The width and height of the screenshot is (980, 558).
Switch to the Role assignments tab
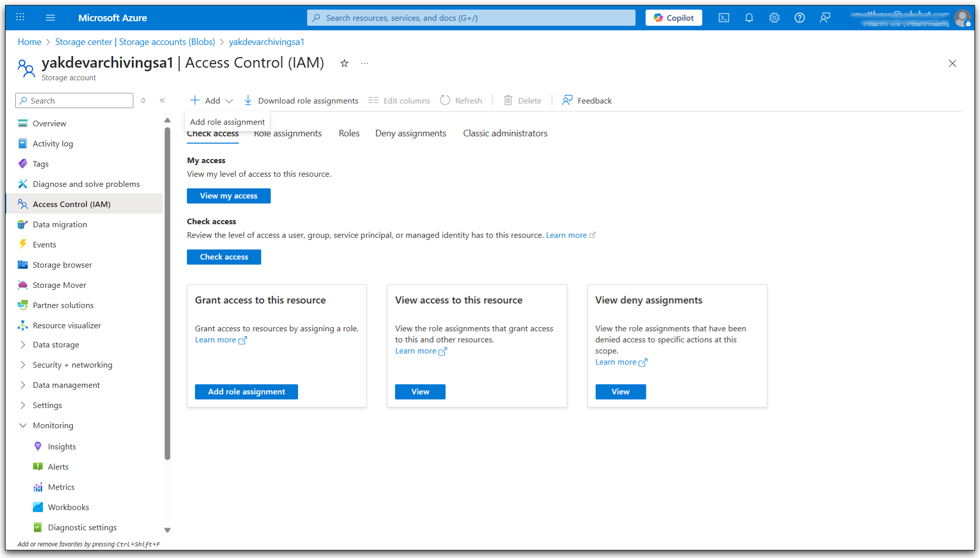click(288, 134)
